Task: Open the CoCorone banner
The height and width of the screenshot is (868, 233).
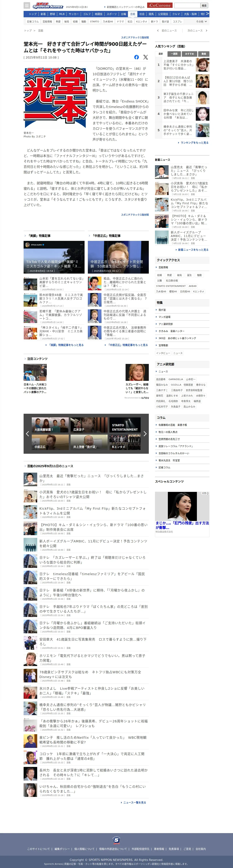Action: 160,5
